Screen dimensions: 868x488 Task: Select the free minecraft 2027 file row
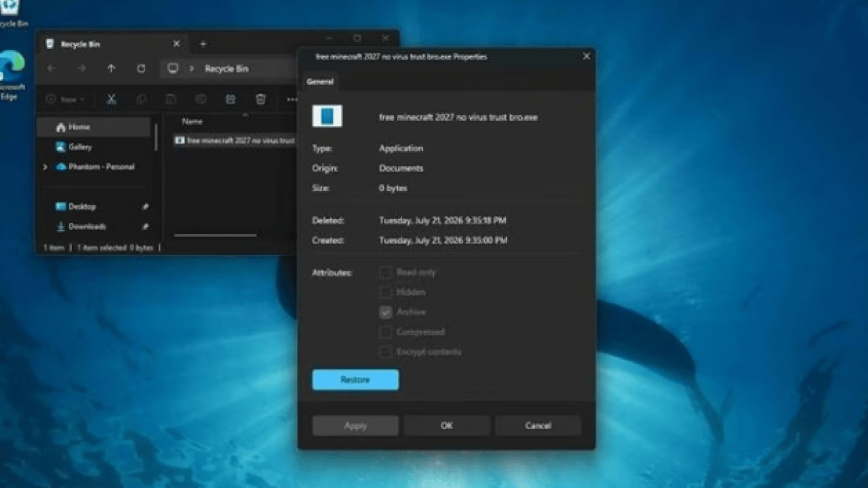235,141
